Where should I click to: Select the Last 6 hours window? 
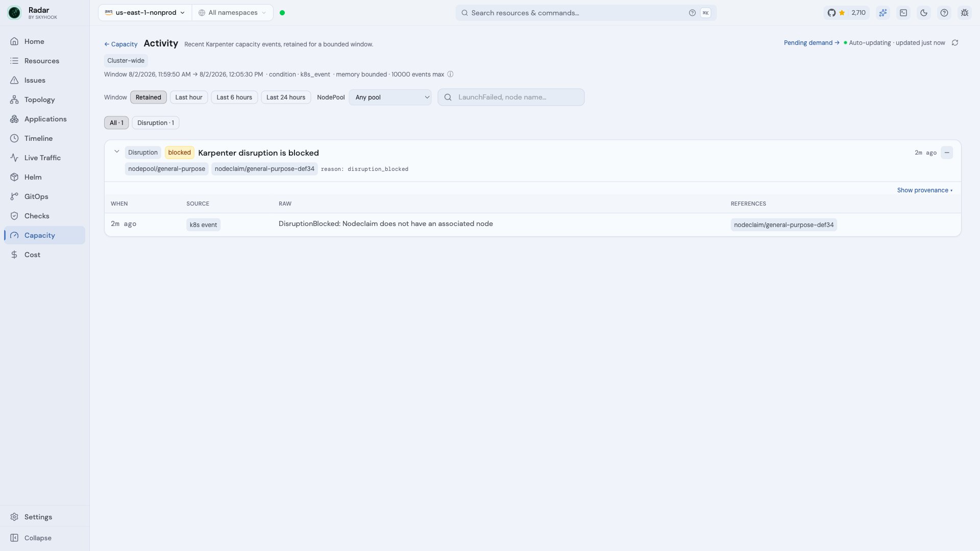tap(234, 97)
